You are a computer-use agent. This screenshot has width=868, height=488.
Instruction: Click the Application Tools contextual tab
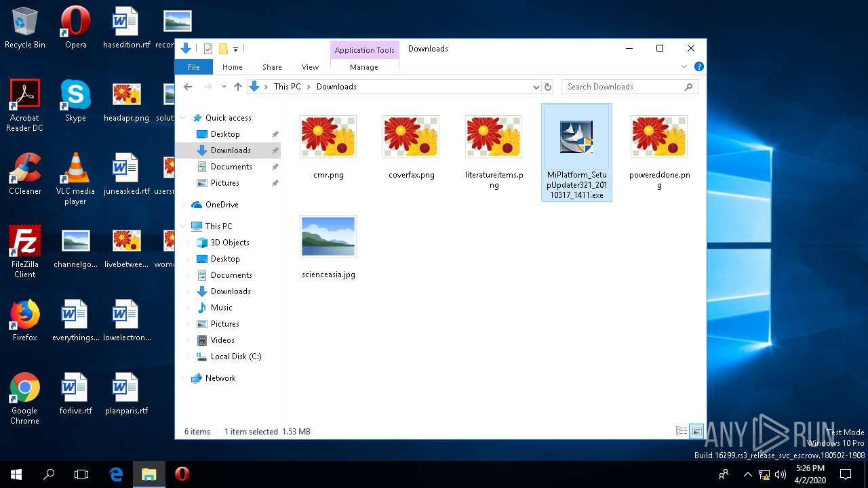point(365,50)
